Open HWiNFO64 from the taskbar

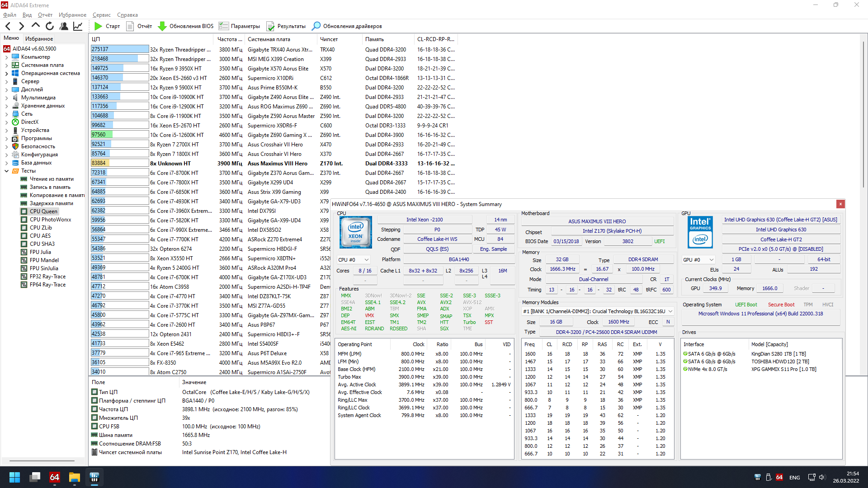(94, 477)
